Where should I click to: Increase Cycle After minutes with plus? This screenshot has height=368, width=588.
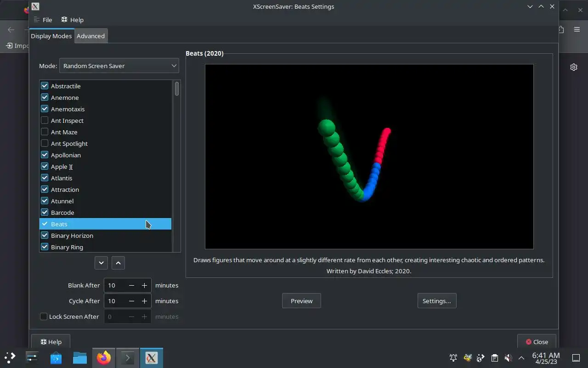point(144,301)
